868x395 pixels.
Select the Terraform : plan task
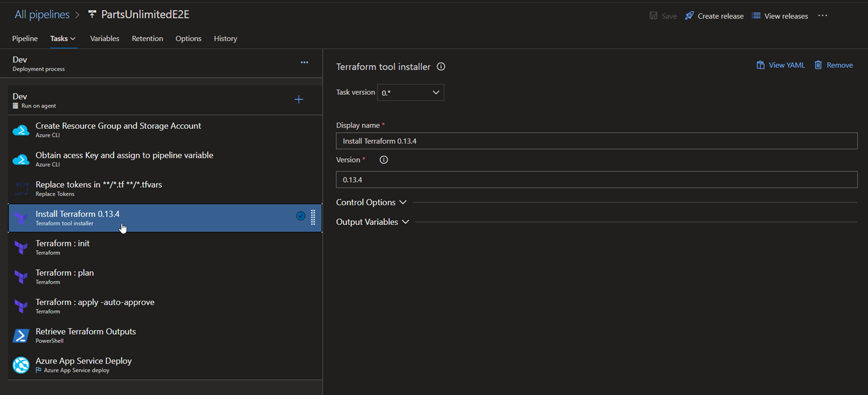pos(165,277)
